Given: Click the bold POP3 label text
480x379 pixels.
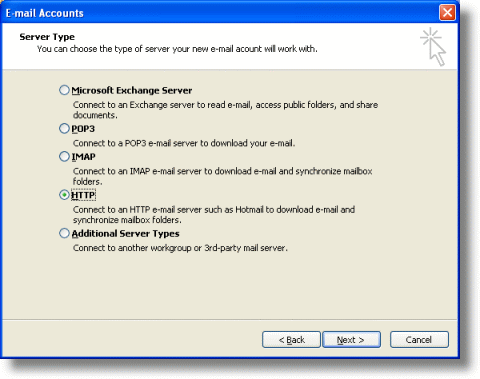Looking at the screenshot, I should pos(83,129).
